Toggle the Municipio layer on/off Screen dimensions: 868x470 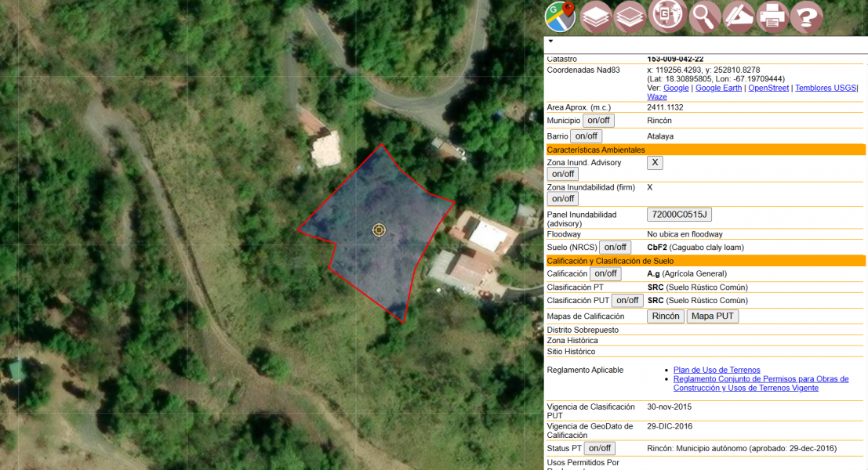[x=598, y=121]
